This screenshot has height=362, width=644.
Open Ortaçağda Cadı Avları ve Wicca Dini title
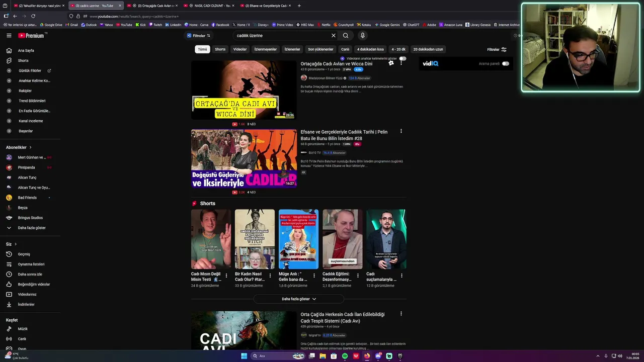click(337, 64)
